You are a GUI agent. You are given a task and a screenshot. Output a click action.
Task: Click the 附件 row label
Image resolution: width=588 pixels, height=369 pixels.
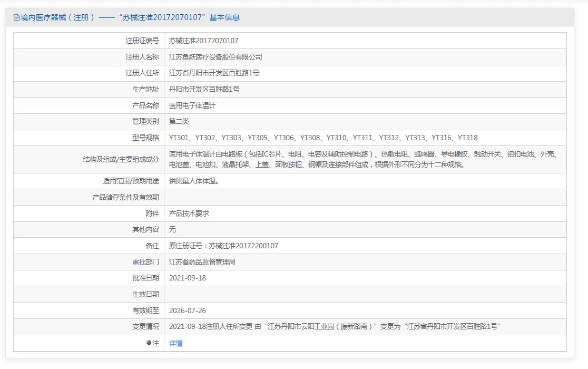click(x=152, y=213)
